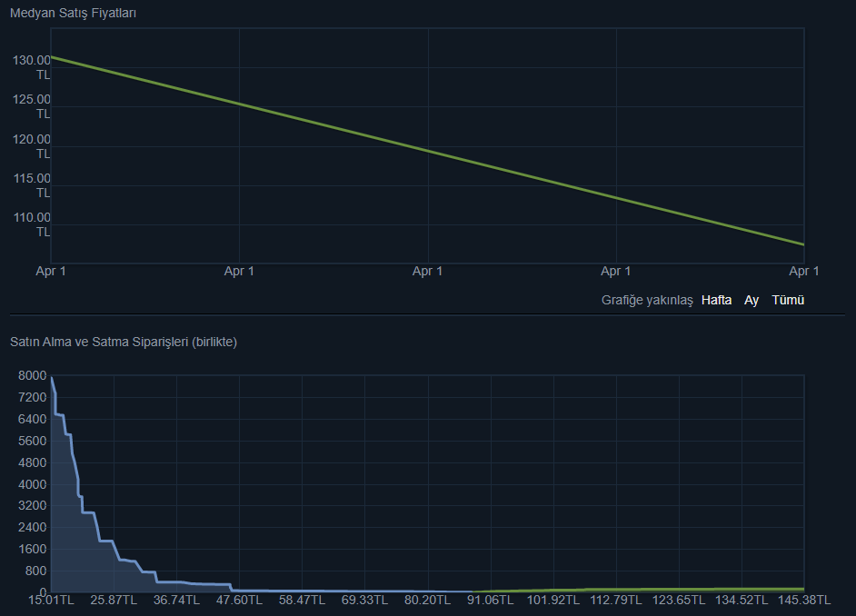Click the 123.65TL order axis label
The height and width of the screenshot is (616, 856).
[679, 601]
